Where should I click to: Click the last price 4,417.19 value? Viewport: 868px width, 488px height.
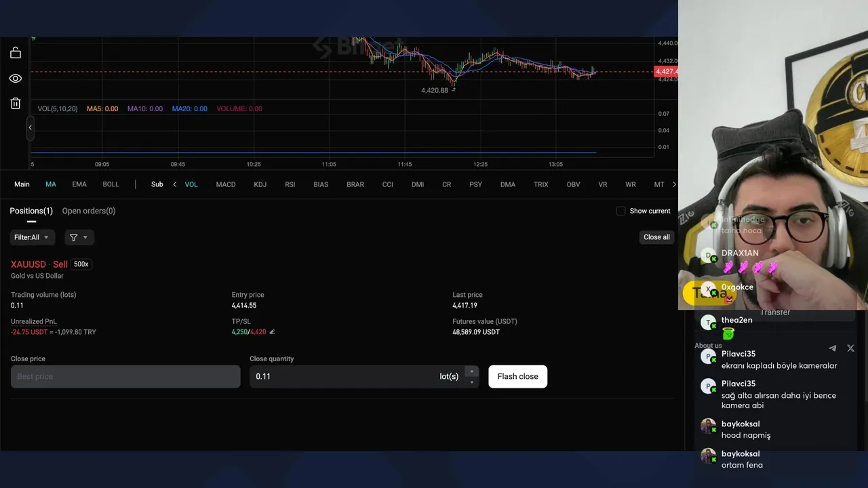[465, 306]
